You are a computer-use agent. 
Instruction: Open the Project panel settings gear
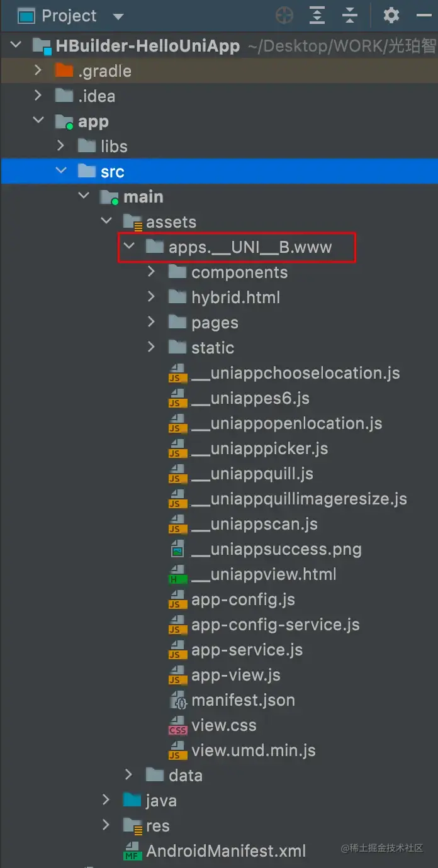(x=391, y=15)
